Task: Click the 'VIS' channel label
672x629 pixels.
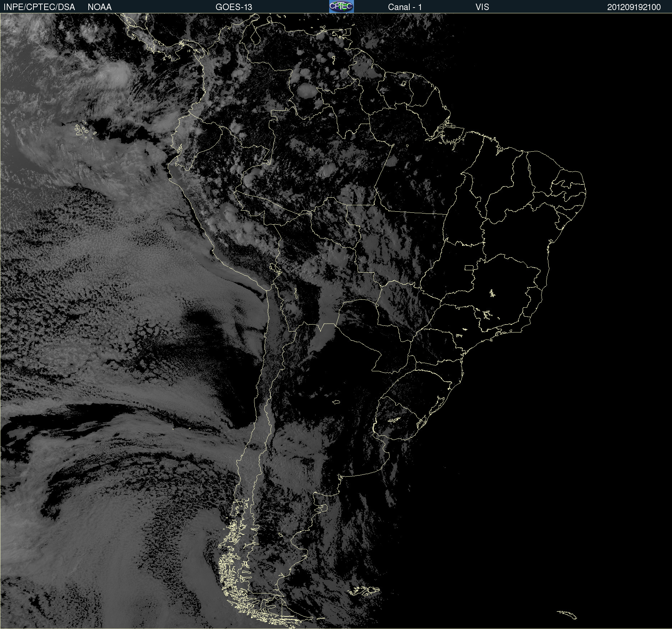Action: click(x=482, y=7)
